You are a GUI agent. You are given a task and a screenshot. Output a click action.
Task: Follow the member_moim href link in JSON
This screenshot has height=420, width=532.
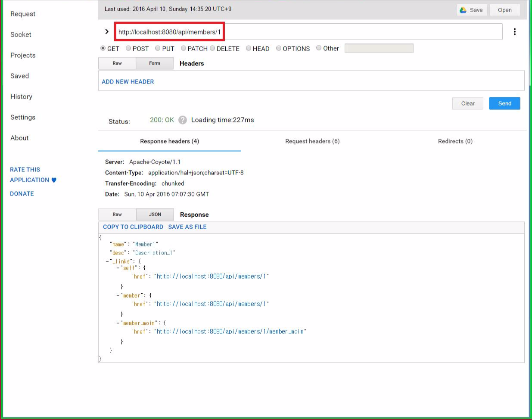point(230,332)
